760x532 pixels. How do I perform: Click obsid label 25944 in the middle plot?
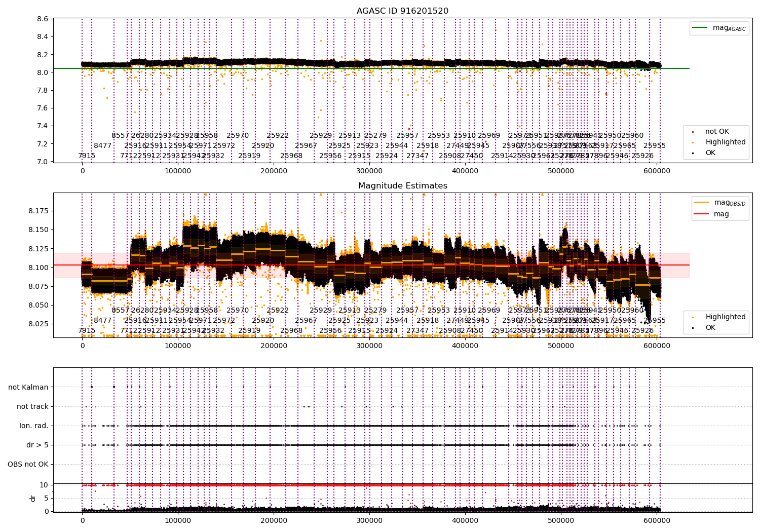click(397, 320)
